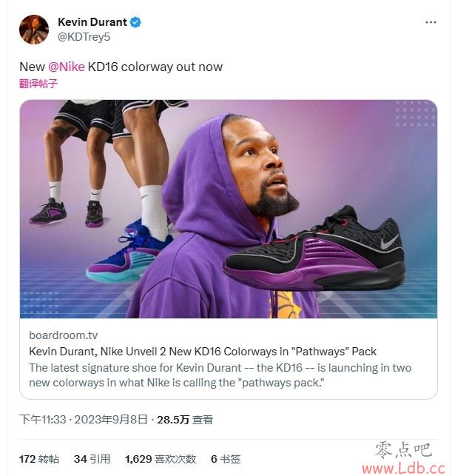This screenshot has width=452, height=476.
Task: Open the three-dot more options menu
Action: point(431,22)
